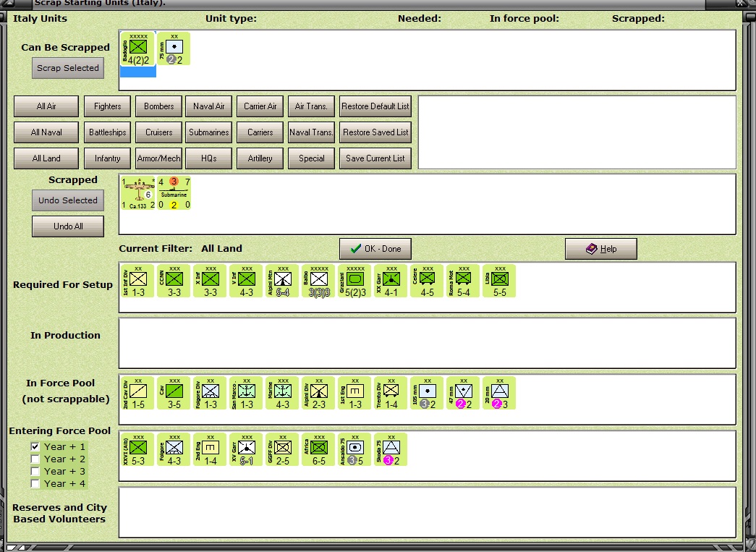
Task: Filter by Battleships
Action: (x=108, y=132)
